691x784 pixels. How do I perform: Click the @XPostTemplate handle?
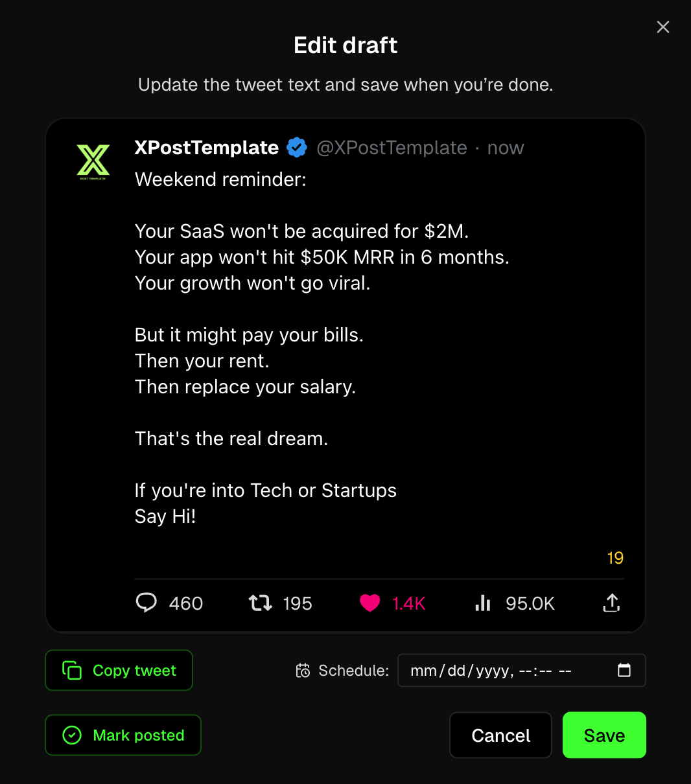392,148
